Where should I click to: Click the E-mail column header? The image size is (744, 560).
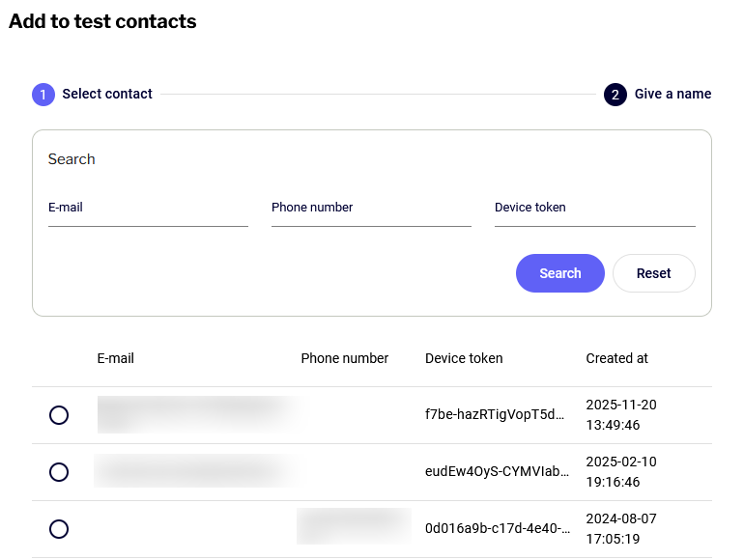116,358
